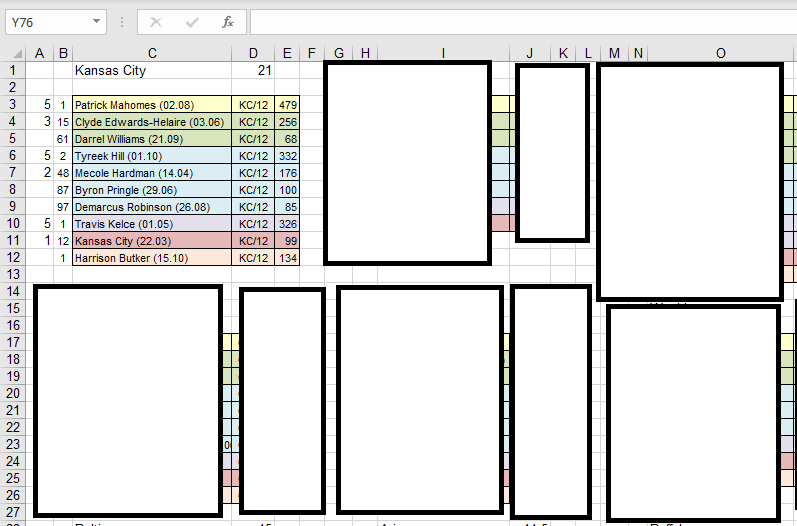Select cell with value 479

click(x=287, y=105)
